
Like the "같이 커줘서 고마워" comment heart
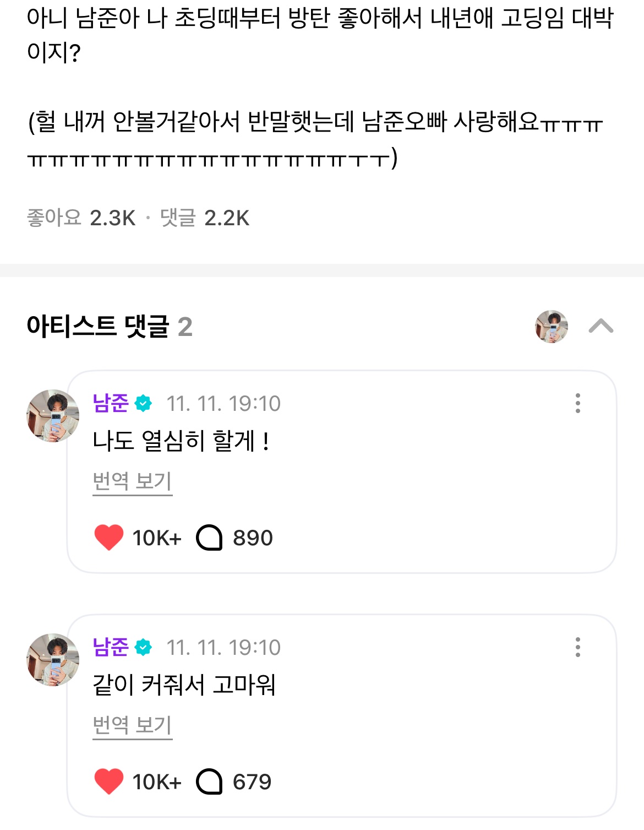pos(109,782)
